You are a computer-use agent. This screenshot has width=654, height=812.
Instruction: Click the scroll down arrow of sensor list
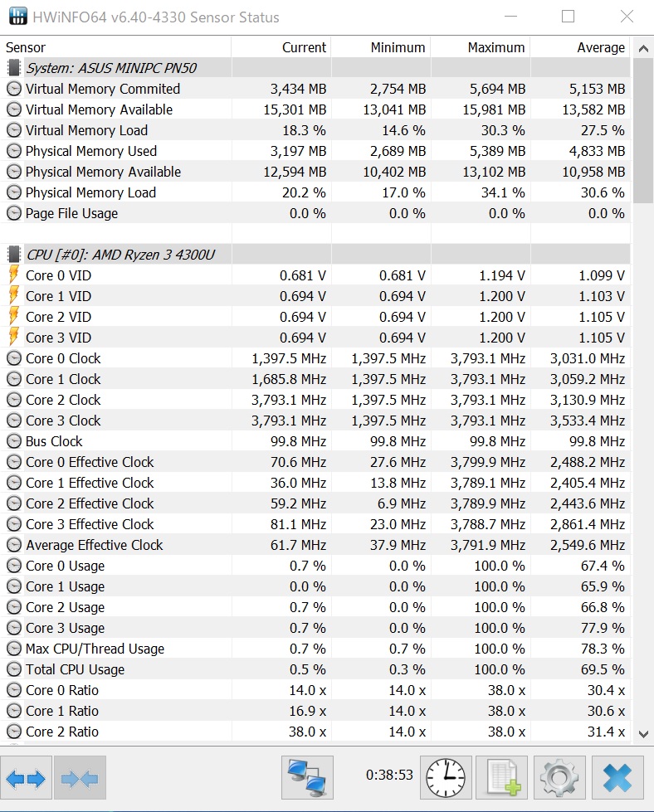(x=643, y=733)
